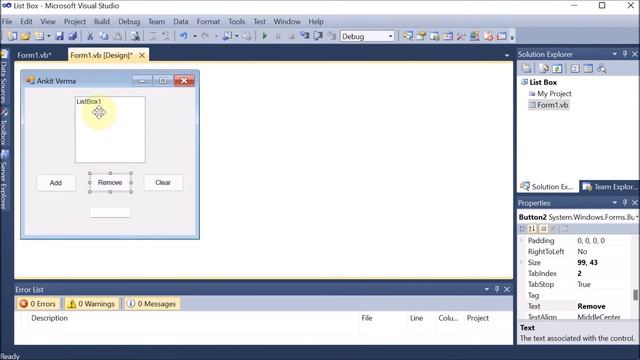Open the Format menu
This screenshot has width=640, height=360.
pos(208,22)
